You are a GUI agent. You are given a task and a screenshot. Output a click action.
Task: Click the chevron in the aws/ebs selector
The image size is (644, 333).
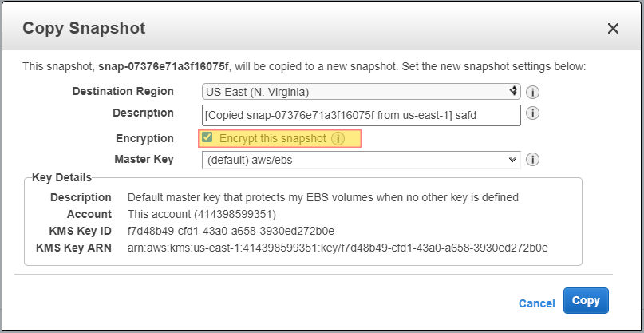click(x=512, y=160)
